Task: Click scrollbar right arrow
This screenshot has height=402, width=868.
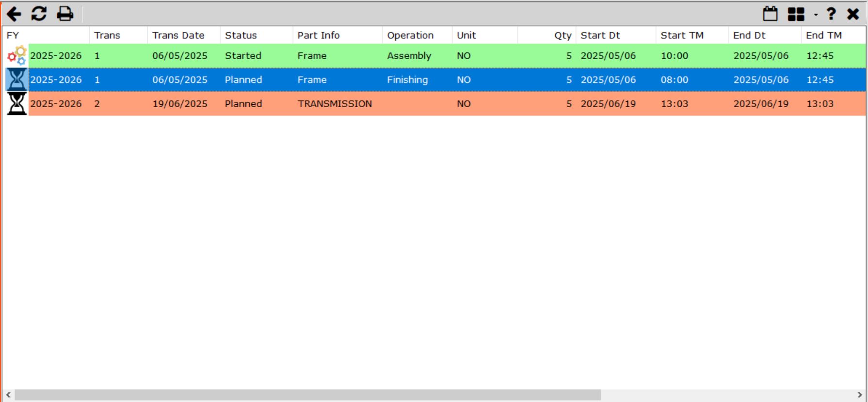Action: [x=860, y=395]
